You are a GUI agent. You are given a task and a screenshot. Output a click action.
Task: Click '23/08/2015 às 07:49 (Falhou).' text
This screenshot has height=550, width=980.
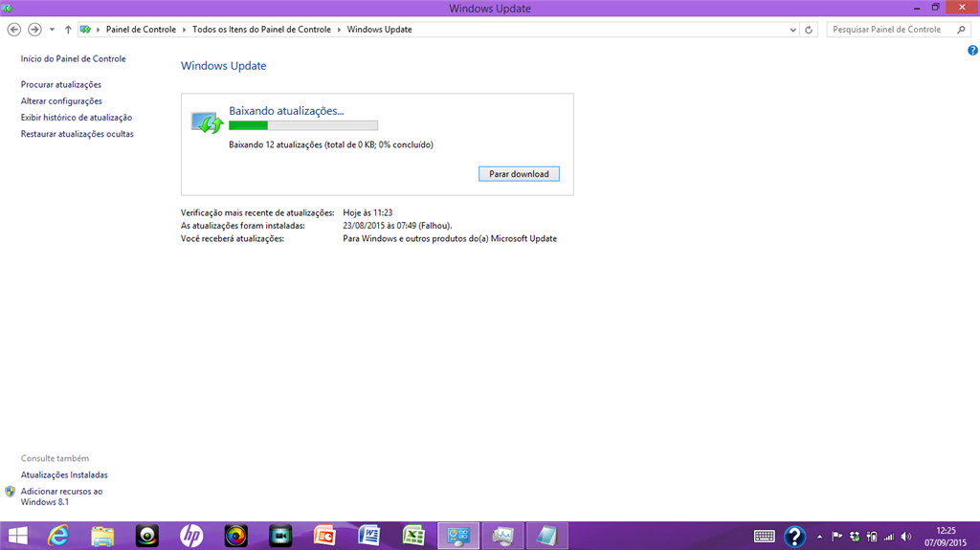[x=397, y=226]
